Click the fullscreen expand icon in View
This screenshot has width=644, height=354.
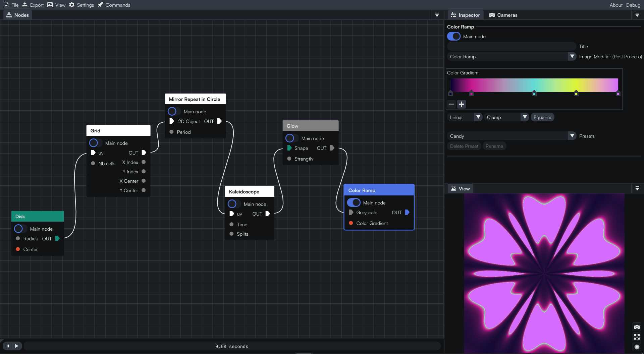637,337
